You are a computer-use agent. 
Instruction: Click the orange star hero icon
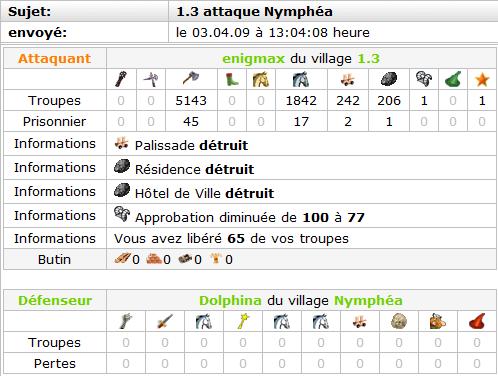[482, 80]
